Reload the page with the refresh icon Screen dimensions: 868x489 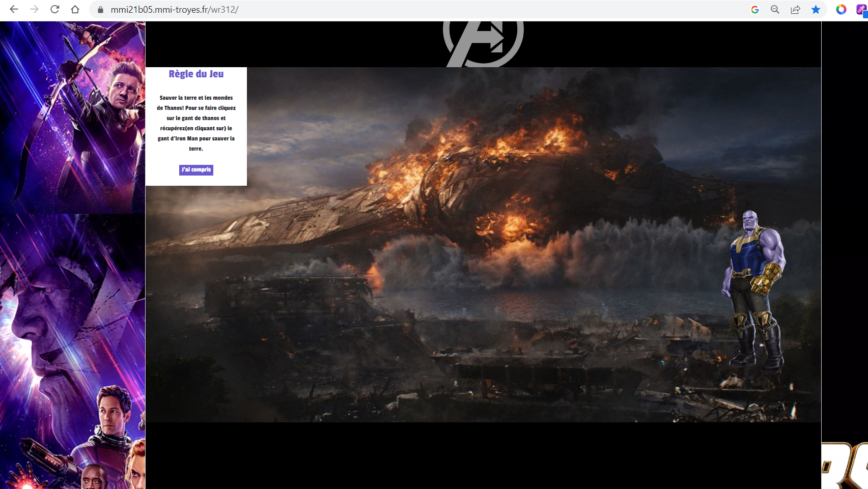tap(54, 9)
